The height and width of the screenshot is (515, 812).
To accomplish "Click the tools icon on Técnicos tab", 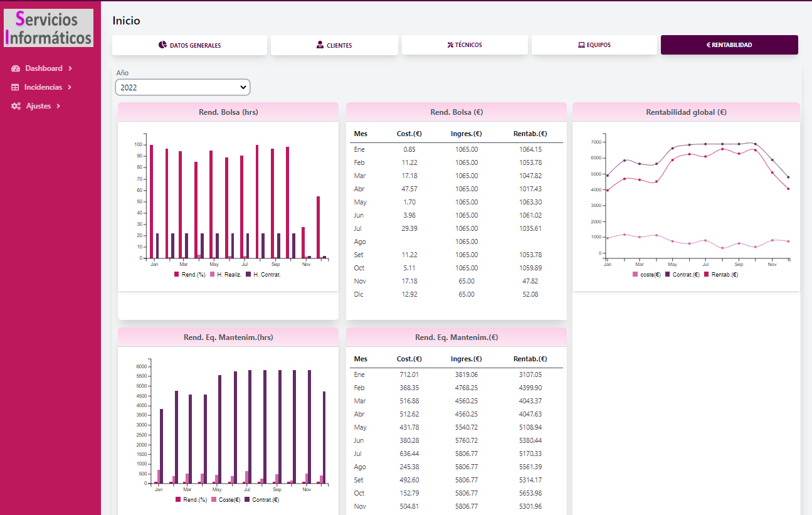I will coord(450,45).
